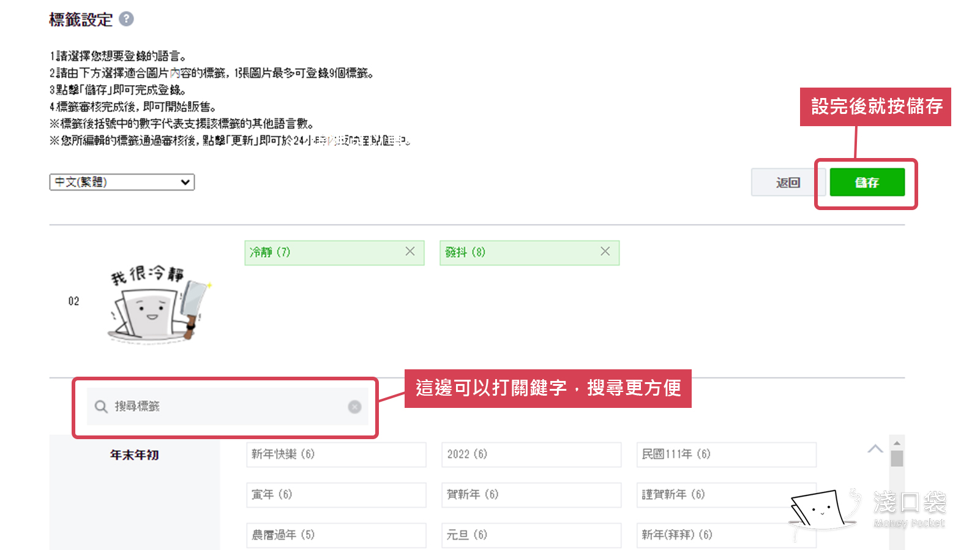Select the 2022 tag option
The height and width of the screenshot is (550, 980).
pyautogui.click(x=531, y=454)
